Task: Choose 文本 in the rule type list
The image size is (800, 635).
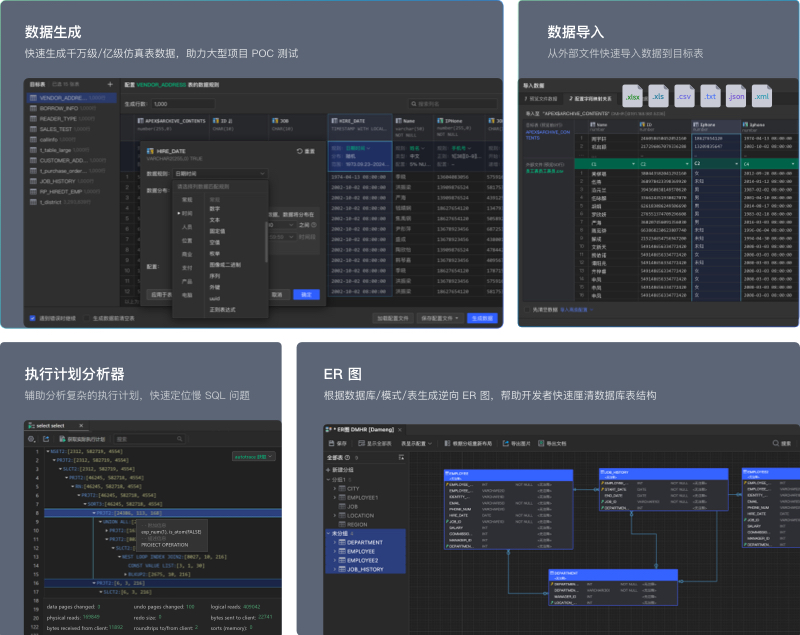Action: point(215,220)
